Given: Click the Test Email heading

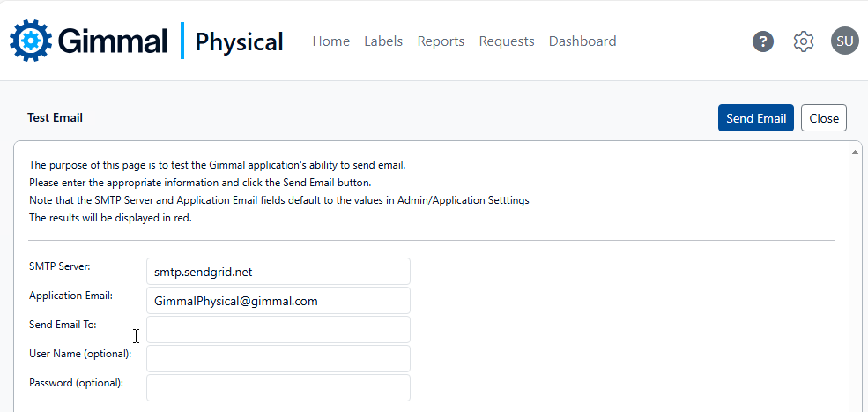Looking at the screenshot, I should coord(55,117).
